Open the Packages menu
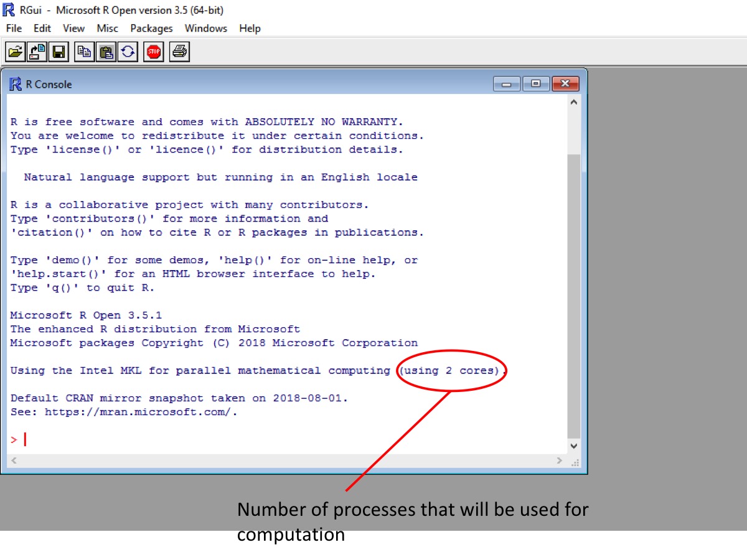This screenshot has height=560, width=747. click(151, 28)
